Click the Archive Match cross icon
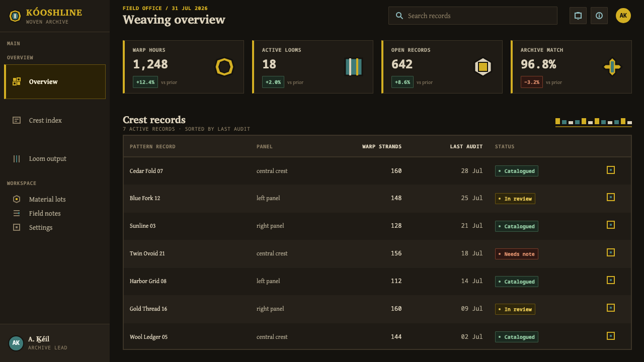Image resolution: width=644 pixels, height=362 pixels. click(x=612, y=67)
